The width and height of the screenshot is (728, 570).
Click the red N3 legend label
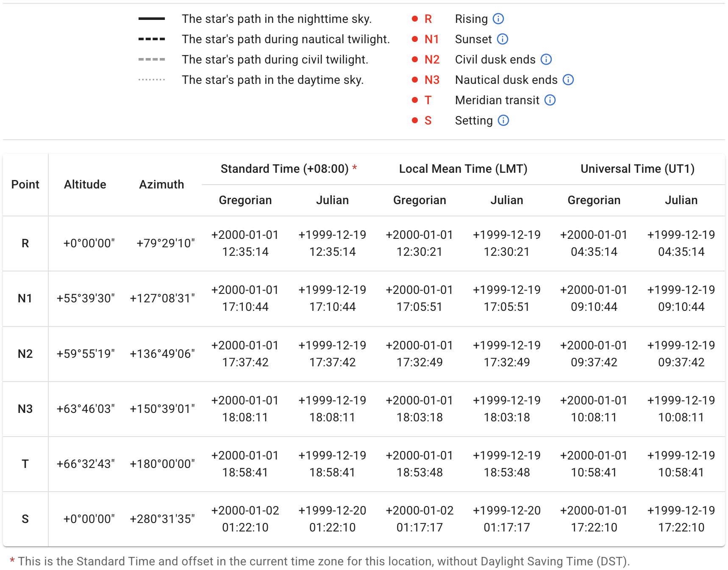pos(432,80)
